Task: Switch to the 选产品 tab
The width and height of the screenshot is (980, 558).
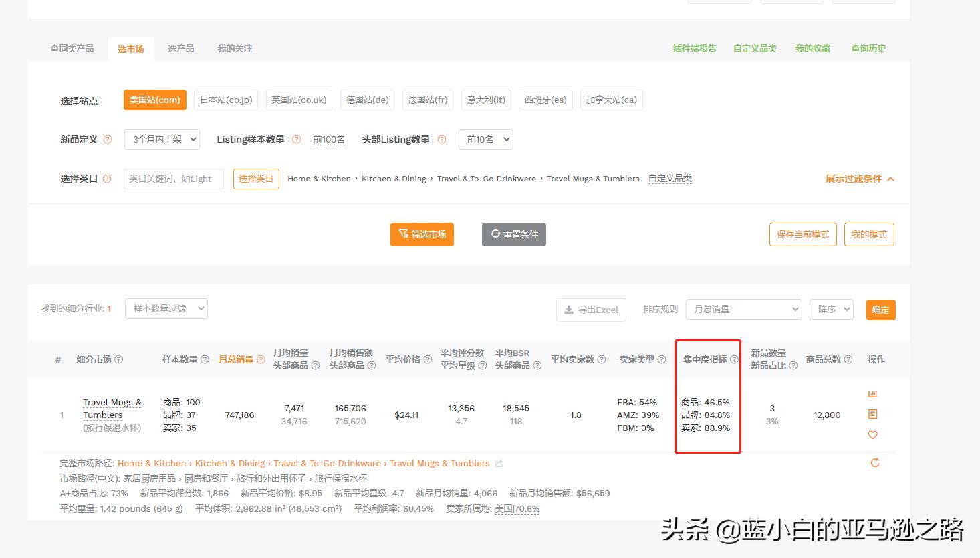Action: pyautogui.click(x=181, y=48)
